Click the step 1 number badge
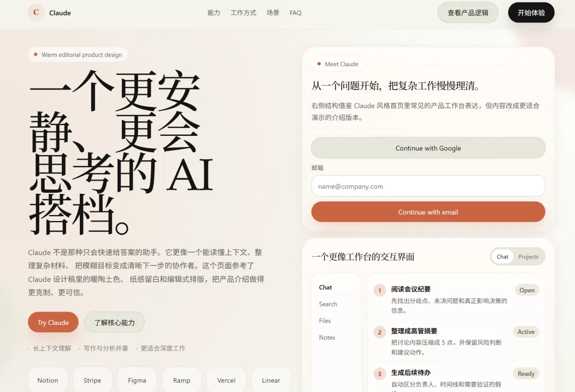 (x=380, y=290)
